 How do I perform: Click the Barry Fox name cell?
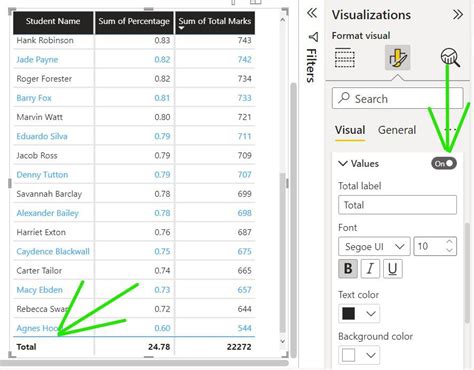coord(34,98)
